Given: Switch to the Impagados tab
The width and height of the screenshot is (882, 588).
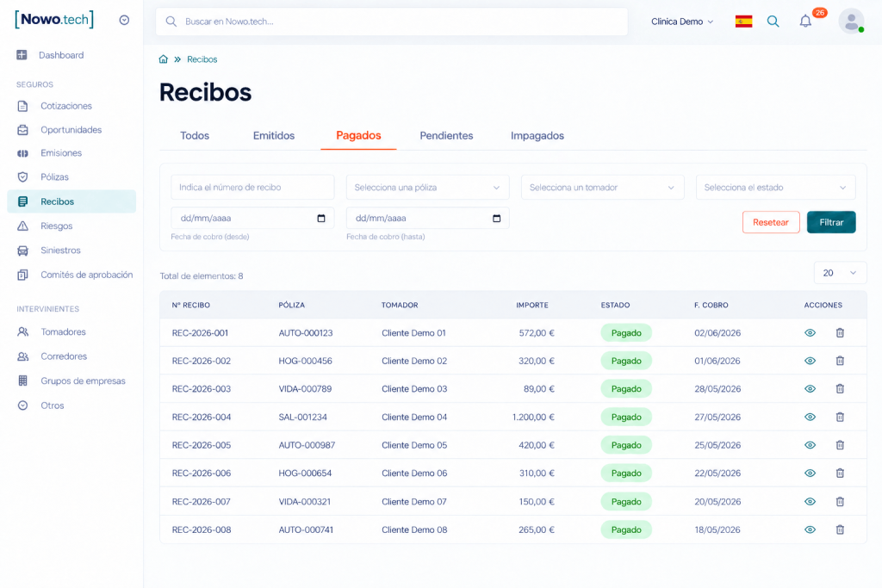Looking at the screenshot, I should tap(537, 135).
